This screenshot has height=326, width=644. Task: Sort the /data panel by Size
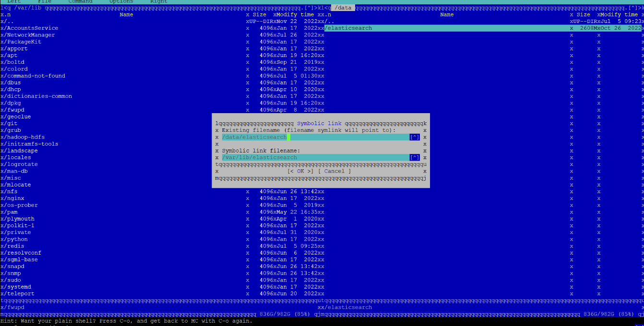584,14
